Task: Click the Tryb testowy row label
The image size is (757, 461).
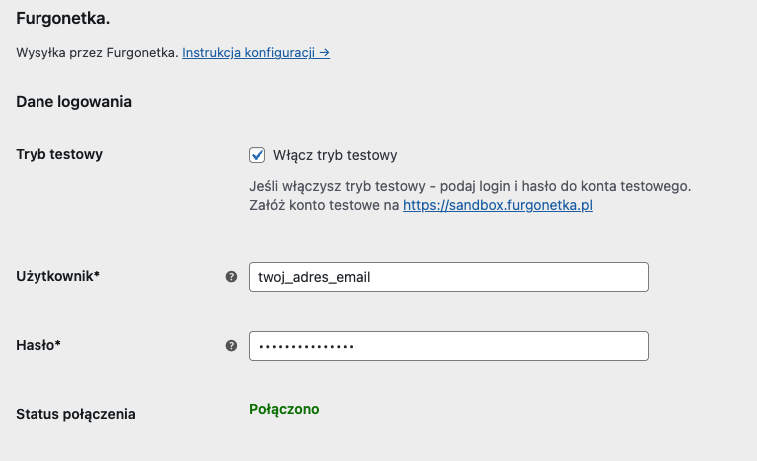Action: tap(60, 154)
